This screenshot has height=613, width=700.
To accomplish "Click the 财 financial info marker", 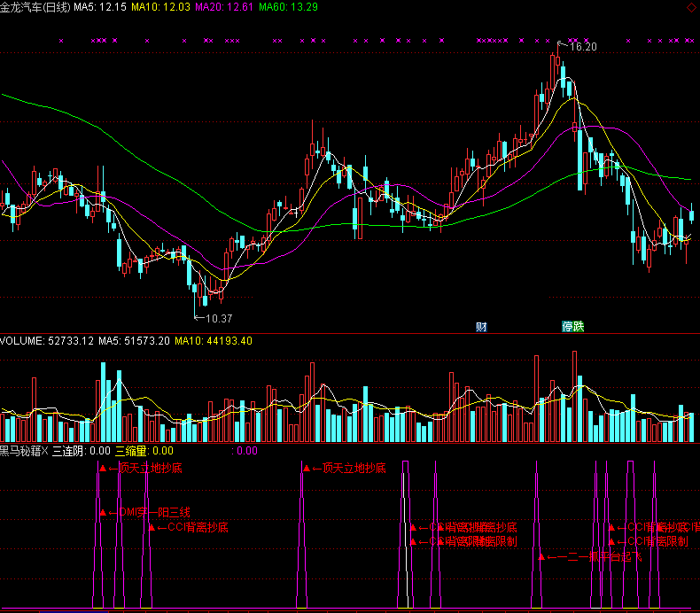I will tap(481, 326).
